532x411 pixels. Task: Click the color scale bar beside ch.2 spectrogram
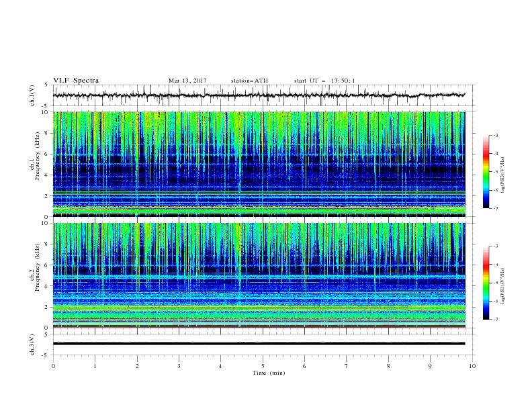pyautogui.click(x=486, y=283)
